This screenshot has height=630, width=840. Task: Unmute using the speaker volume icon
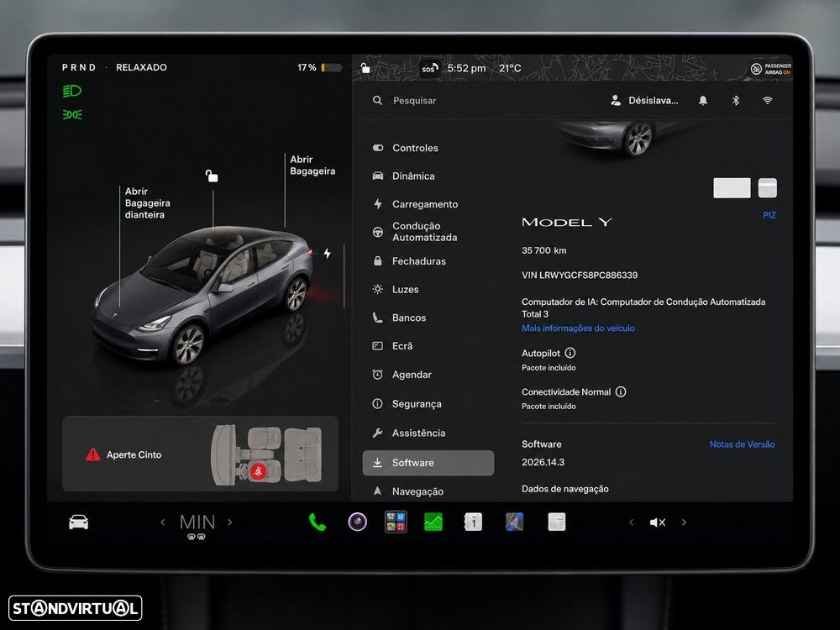click(x=658, y=522)
